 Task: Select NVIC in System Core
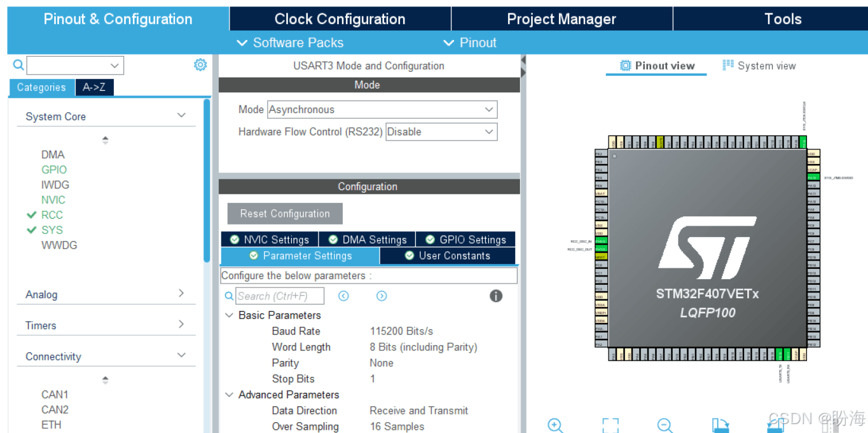tap(53, 200)
